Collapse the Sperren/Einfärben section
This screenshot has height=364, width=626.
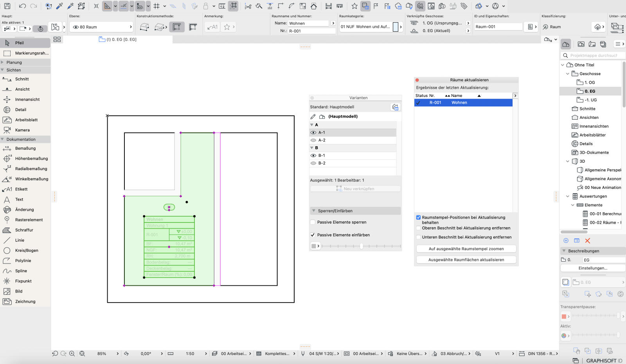click(313, 211)
